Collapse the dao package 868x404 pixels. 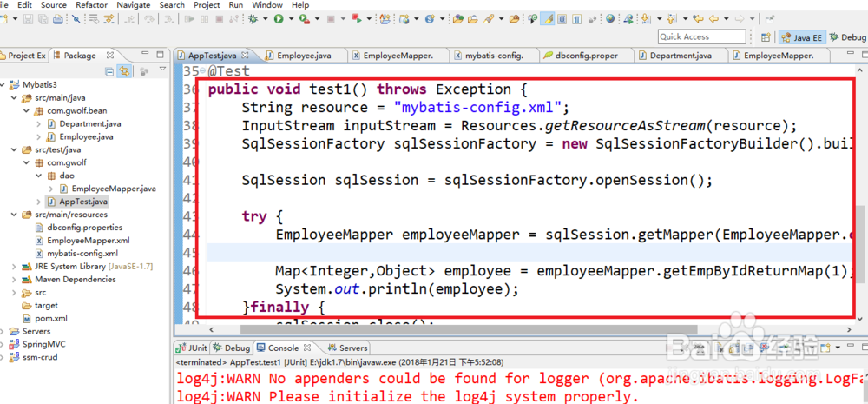pyautogui.click(x=39, y=176)
